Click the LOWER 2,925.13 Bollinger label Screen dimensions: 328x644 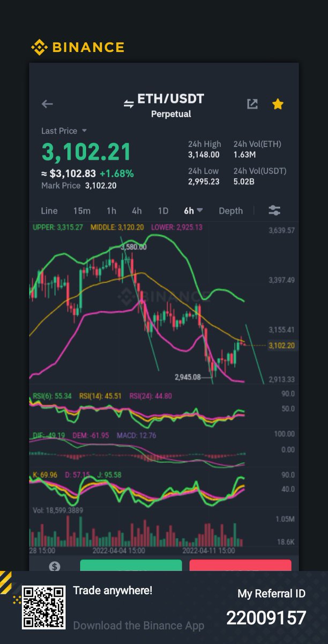pyautogui.click(x=176, y=227)
